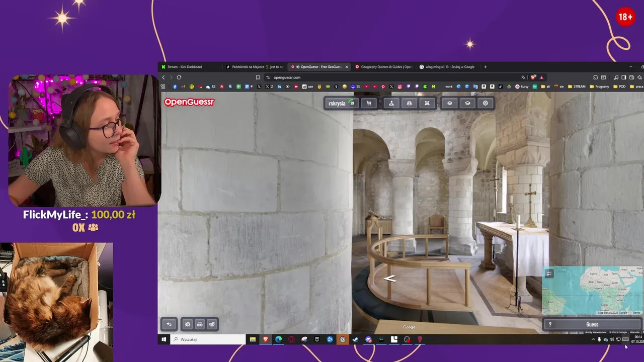The image size is (644, 362).
Task: Click the translate page icon
Action: pos(523,77)
